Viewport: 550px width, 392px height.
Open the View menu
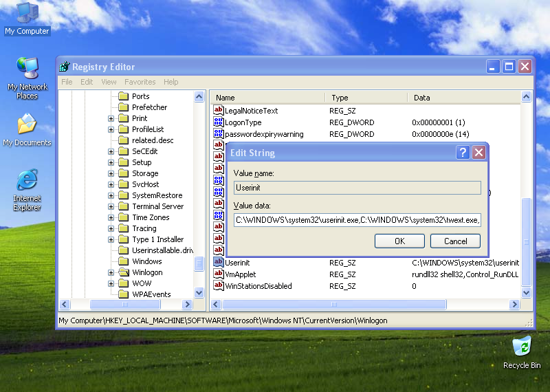pyautogui.click(x=109, y=82)
